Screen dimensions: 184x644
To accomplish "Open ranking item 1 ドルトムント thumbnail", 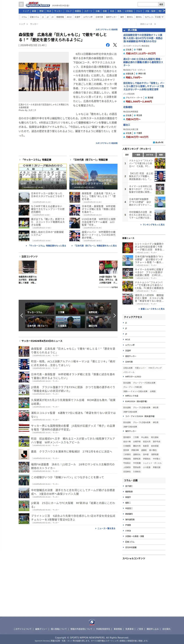I will pyautogui.click(x=160, y=163).
